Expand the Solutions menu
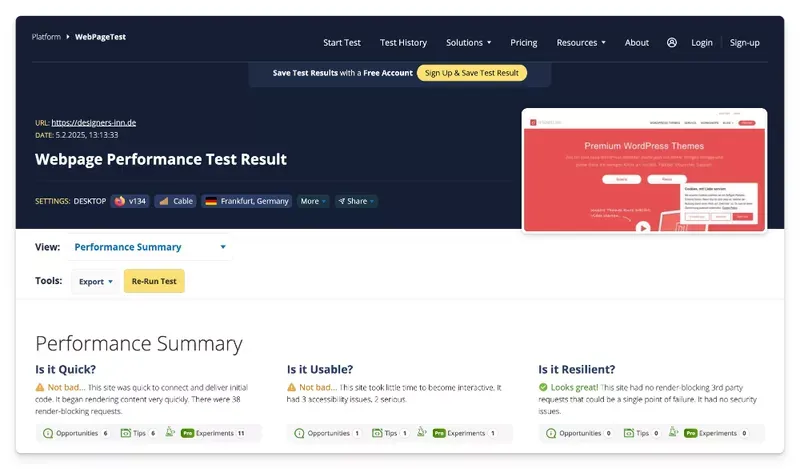The width and height of the screenshot is (800, 469). 468,43
